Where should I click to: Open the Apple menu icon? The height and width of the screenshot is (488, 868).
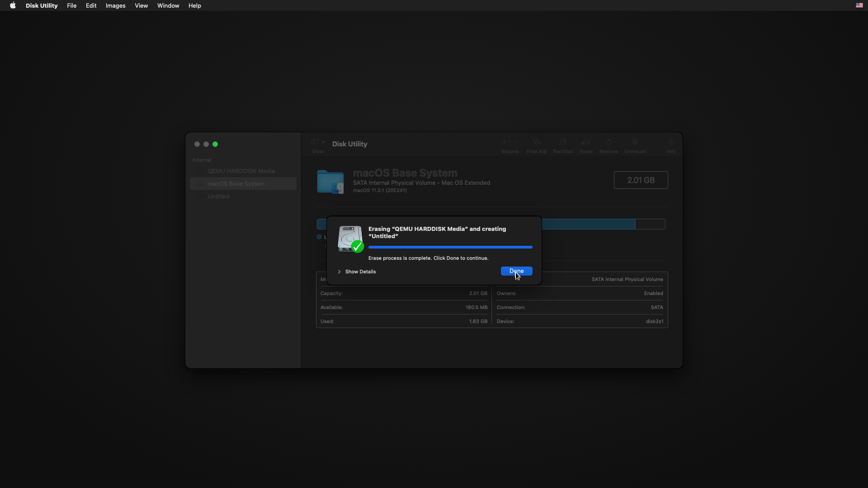(13, 5)
